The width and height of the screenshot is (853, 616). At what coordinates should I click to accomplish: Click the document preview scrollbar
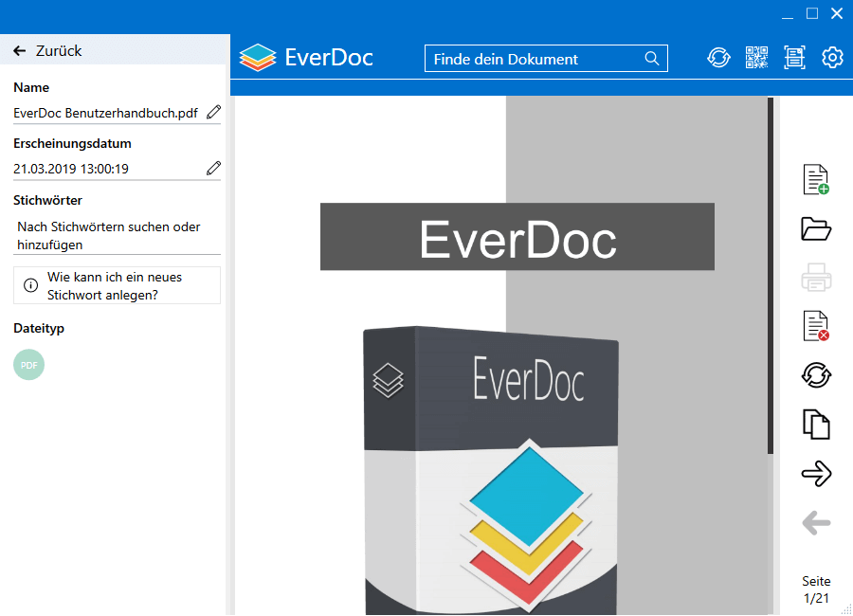[771, 275]
